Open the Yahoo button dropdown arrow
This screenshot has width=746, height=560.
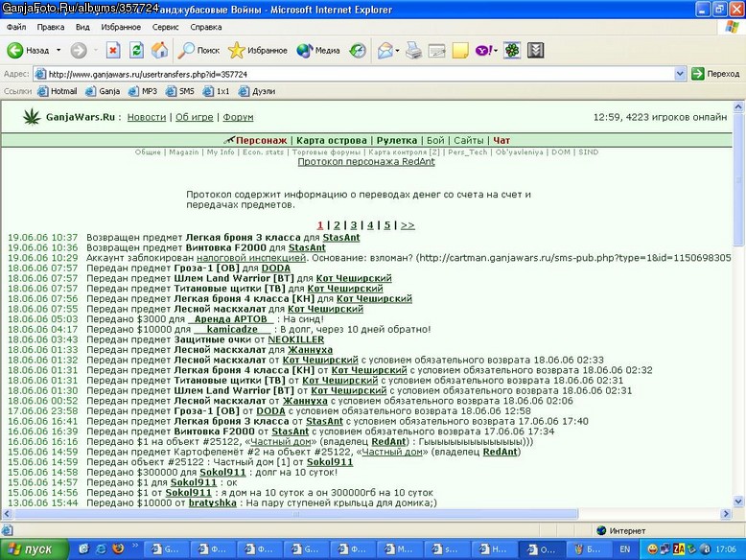coord(496,51)
